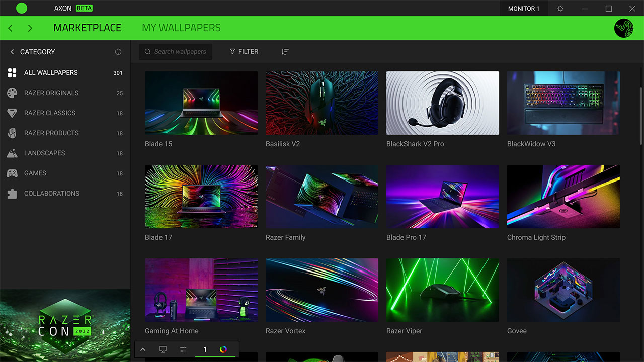This screenshot has width=644, height=362.
Task: Select the Razer Originals category
Action: point(51,93)
